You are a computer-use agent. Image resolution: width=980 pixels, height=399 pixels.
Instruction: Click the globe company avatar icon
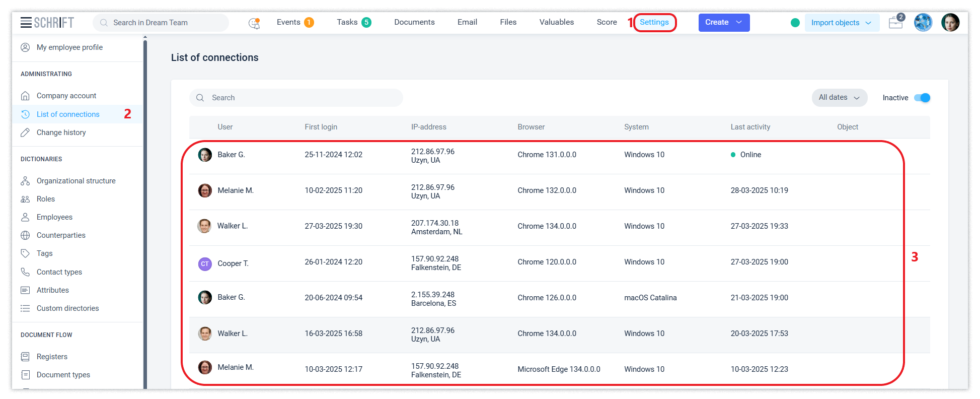click(923, 23)
